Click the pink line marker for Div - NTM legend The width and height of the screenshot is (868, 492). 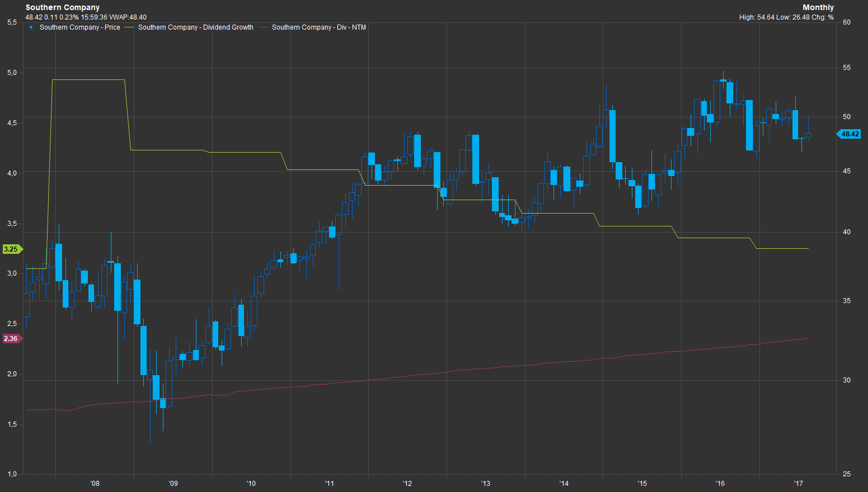pyautogui.click(x=263, y=27)
